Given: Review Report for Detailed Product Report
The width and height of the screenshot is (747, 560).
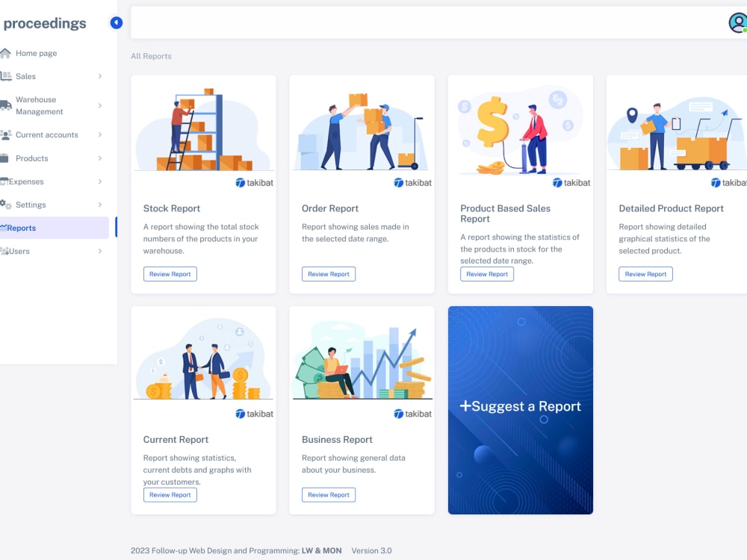Looking at the screenshot, I should [x=645, y=274].
